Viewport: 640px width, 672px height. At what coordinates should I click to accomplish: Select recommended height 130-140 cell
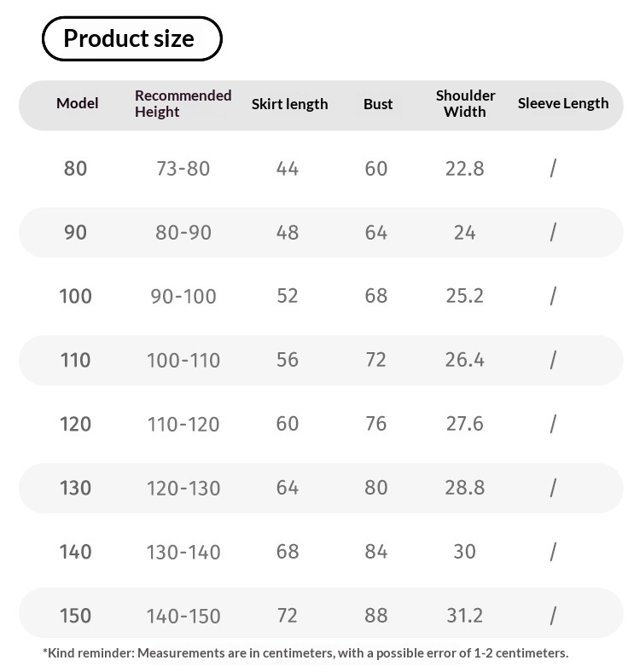tap(183, 552)
